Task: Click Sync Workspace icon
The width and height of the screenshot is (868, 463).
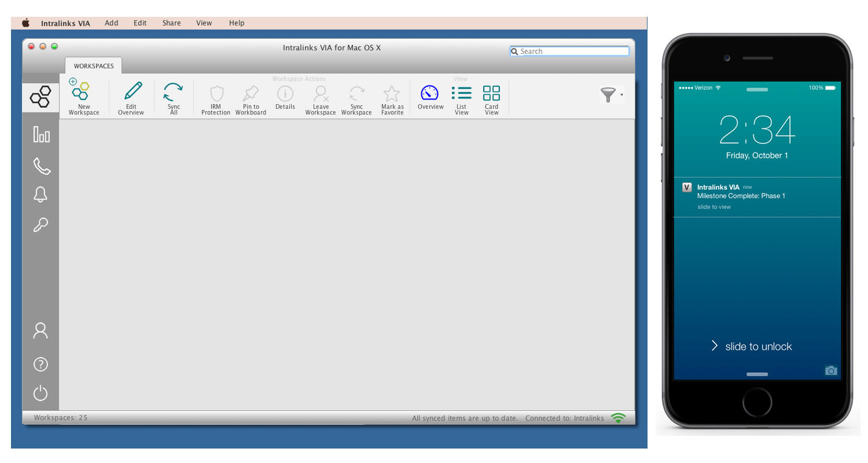Action: pyautogui.click(x=356, y=100)
